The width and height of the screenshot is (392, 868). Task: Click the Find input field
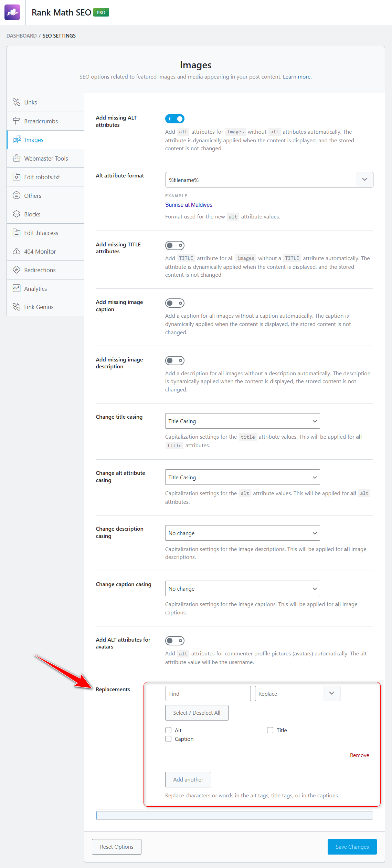point(208,694)
